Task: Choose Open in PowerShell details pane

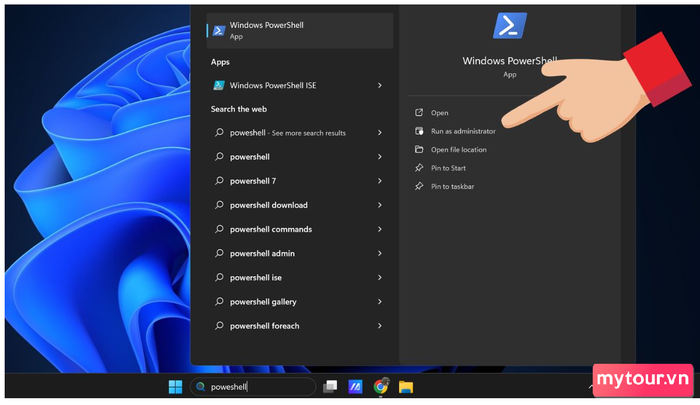Action: (x=440, y=113)
